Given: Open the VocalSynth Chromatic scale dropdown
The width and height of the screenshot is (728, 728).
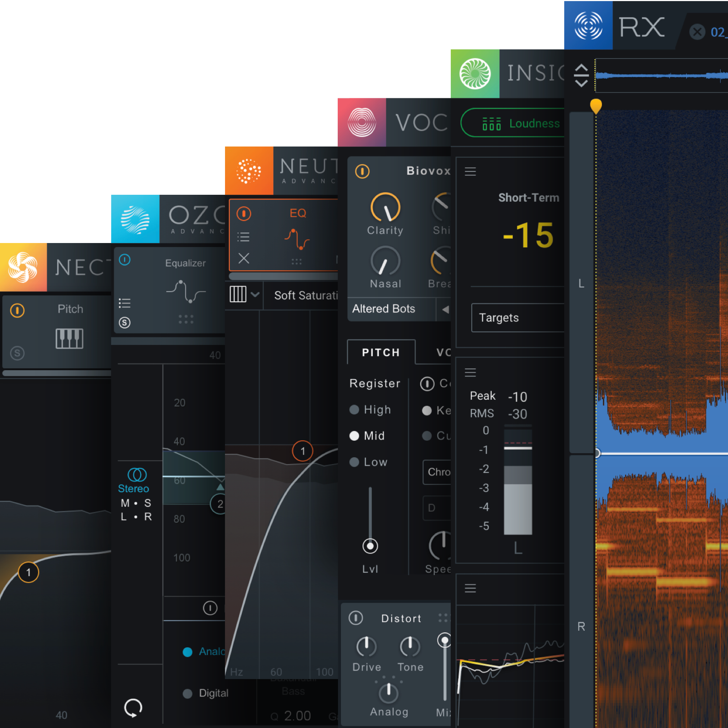Looking at the screenshot, I should 437,472.
